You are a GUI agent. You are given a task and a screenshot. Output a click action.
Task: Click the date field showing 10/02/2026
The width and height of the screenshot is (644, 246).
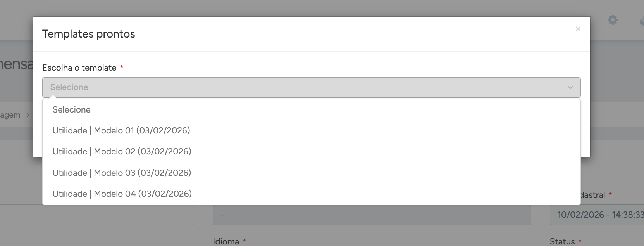(x=597, y=215)
